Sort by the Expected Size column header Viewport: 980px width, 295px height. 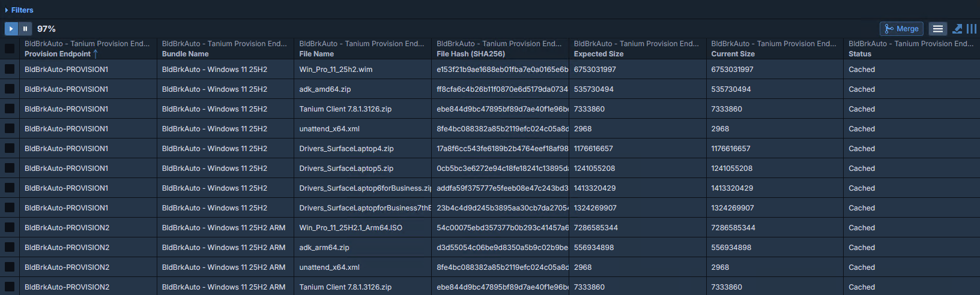pyautogui.click(x=599, y=54)
